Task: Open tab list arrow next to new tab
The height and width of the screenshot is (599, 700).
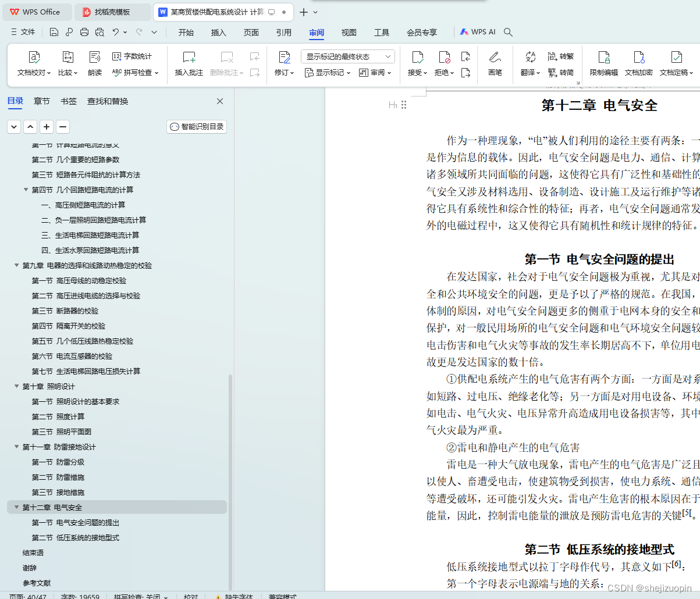Action: point(315,12)
